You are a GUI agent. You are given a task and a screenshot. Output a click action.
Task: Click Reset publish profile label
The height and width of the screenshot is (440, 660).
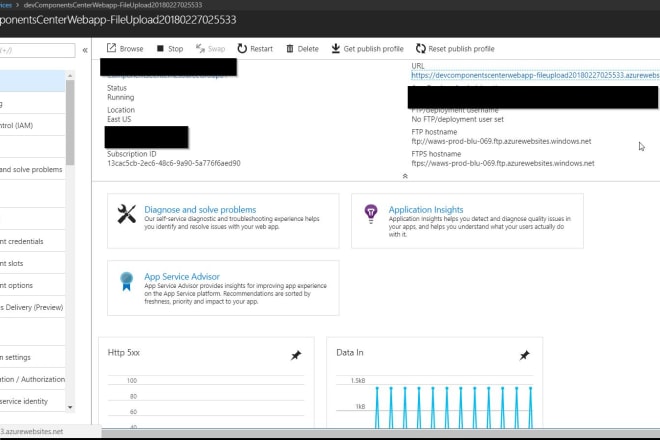pos(461,49)
